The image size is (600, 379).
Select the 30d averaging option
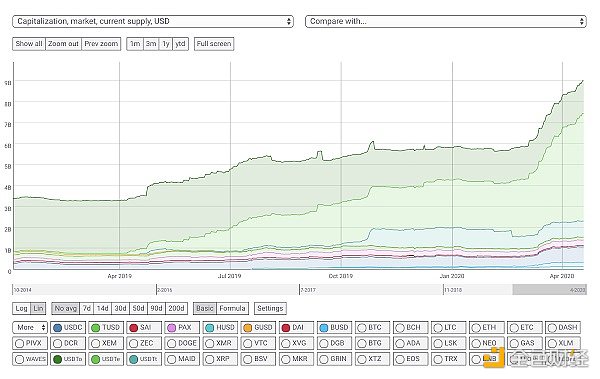tap(121, 309)
